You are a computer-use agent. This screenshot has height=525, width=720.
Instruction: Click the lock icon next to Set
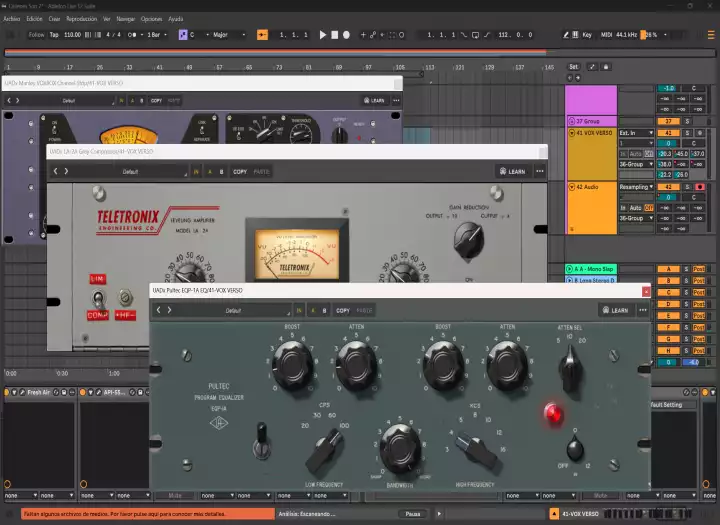pyautogui.click(x=605, y=67)
